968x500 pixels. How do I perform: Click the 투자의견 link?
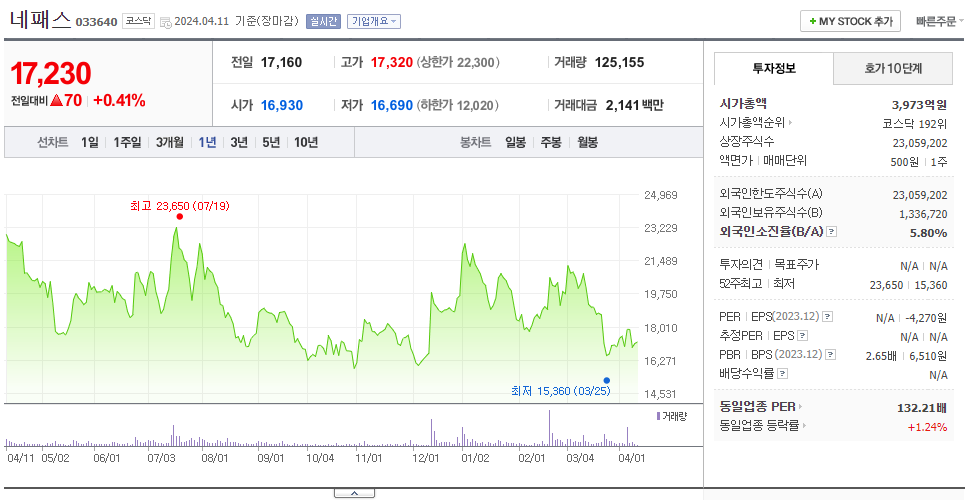(x=741, y=265)
